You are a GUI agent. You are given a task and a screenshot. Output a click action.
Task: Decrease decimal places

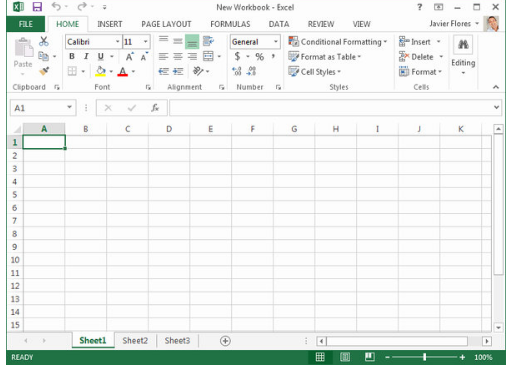click(x=251, y=71)
